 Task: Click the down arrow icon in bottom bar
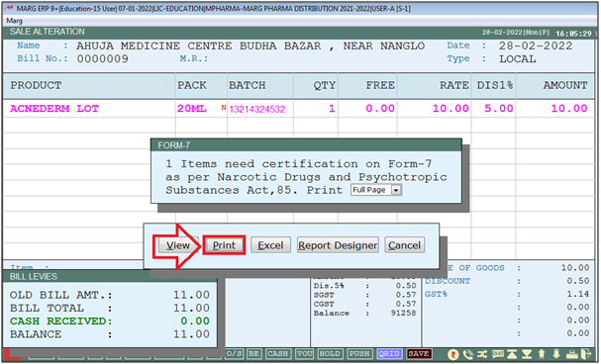point(556,354)
